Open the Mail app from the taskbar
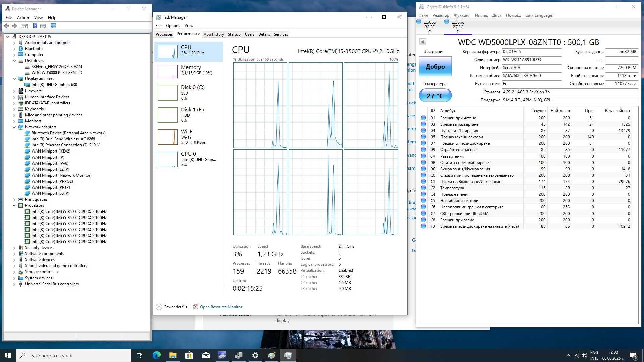 pyautogui.click(x=206, y=355)
